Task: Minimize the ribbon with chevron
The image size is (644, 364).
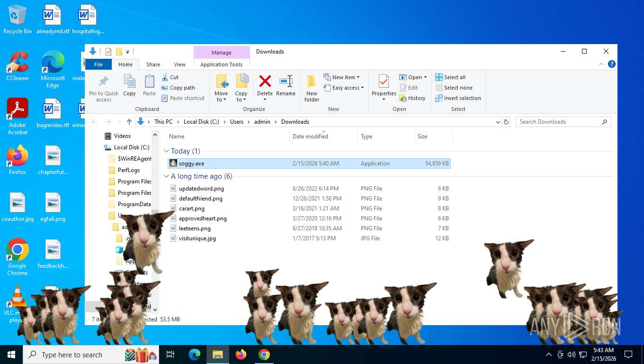Action: tap(602, 64)
